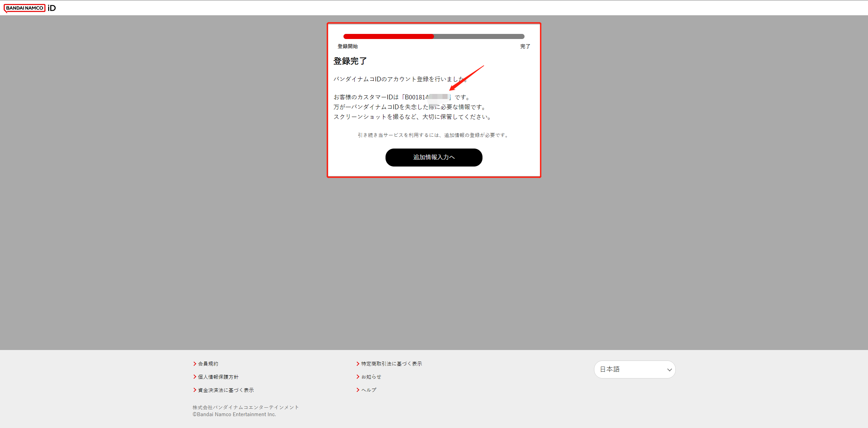Click the gray unfilled progress bar section
This screenshot has height=428, width=868.
point(479,36)
